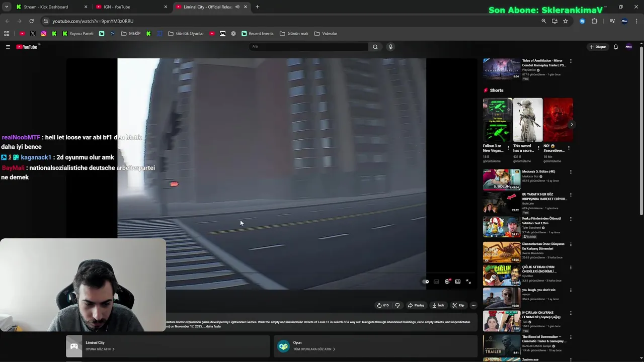Start voice search with the microphone icon
The height and width of the screenshot is (362, 644).
[x=390, y=47]
